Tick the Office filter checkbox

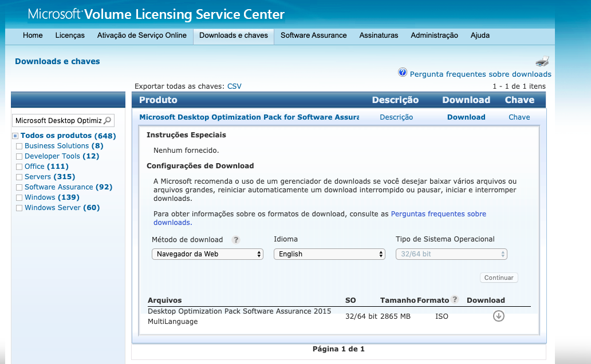point(19,167)
